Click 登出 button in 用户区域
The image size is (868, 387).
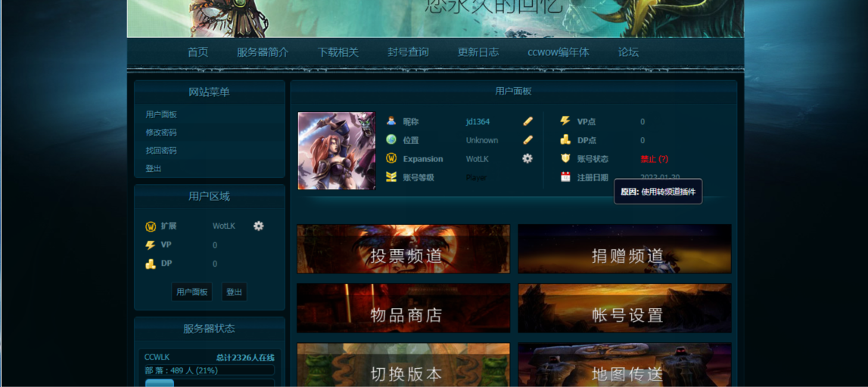click(x=234, y=292)
